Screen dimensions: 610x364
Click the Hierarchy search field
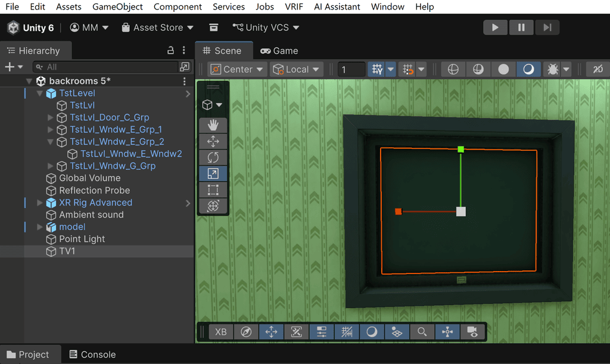[105, 67]
